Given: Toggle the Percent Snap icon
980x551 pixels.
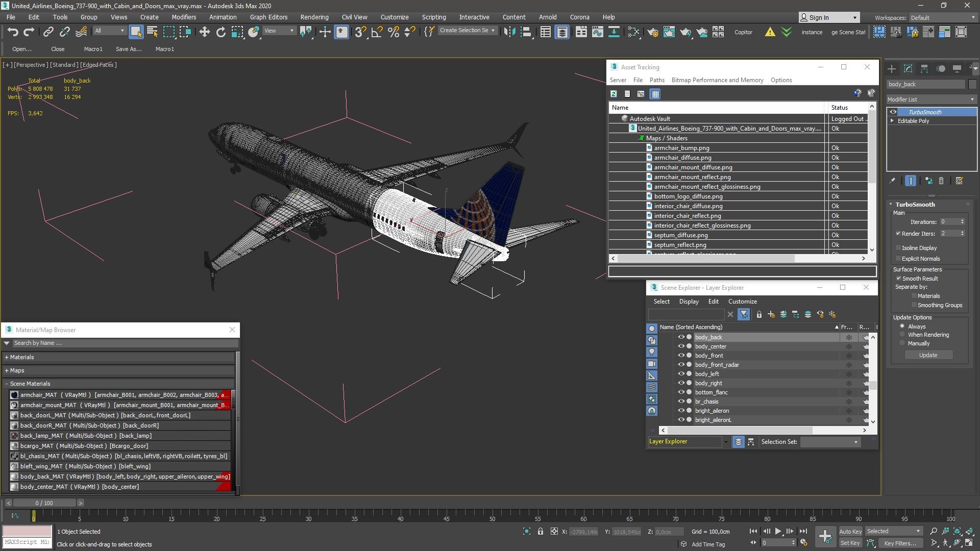Looking at the screenshot, I should click(393, 32).
